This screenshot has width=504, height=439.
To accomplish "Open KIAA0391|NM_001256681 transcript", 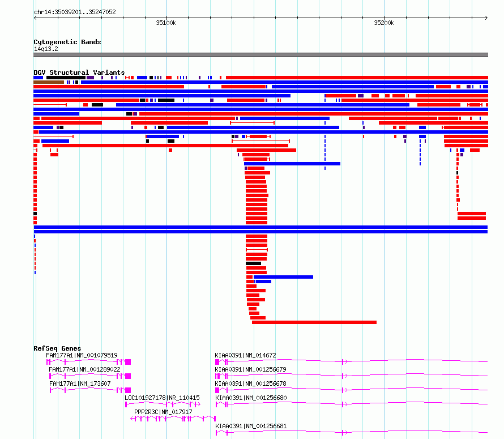I will (251, 426).
